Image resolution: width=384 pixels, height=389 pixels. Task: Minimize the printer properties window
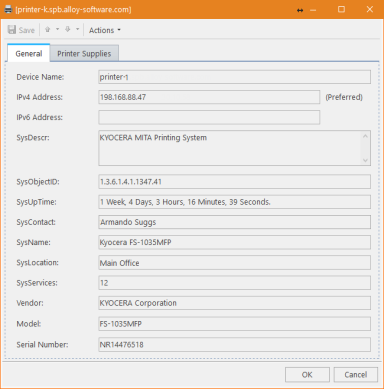point(313,10)
